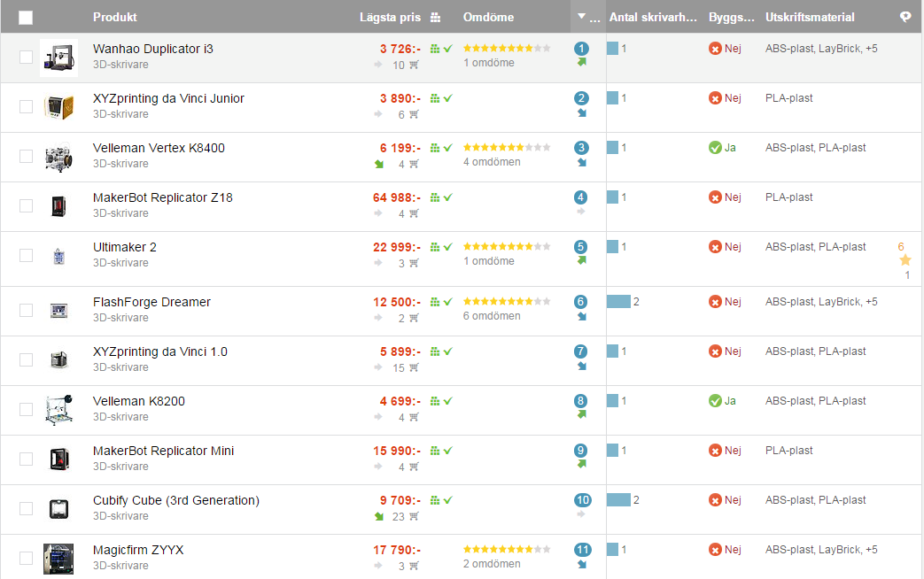Image resolution: width=924 pixels, height=579 pixels.
Task: Open the Wanhao Duplicator i3 product link
Action: pos(153,49)
